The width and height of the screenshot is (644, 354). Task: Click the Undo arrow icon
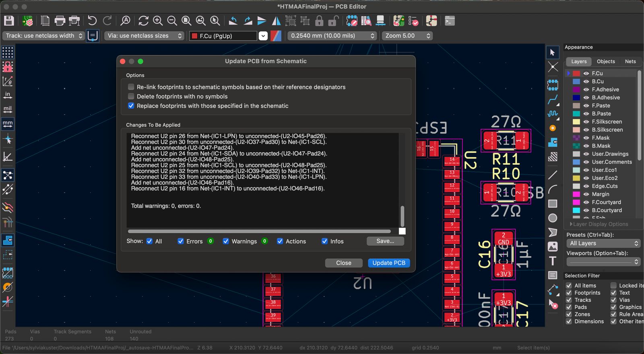point(92,21)
